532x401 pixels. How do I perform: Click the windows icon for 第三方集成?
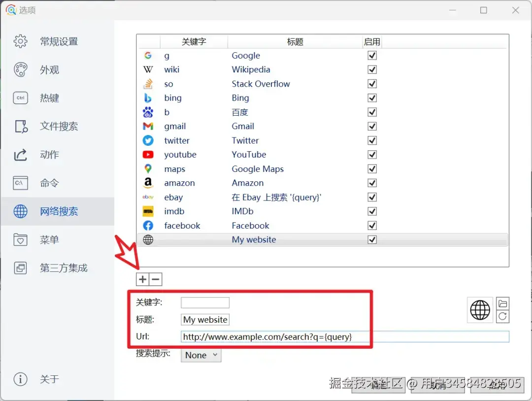click(x=20, y=268)
